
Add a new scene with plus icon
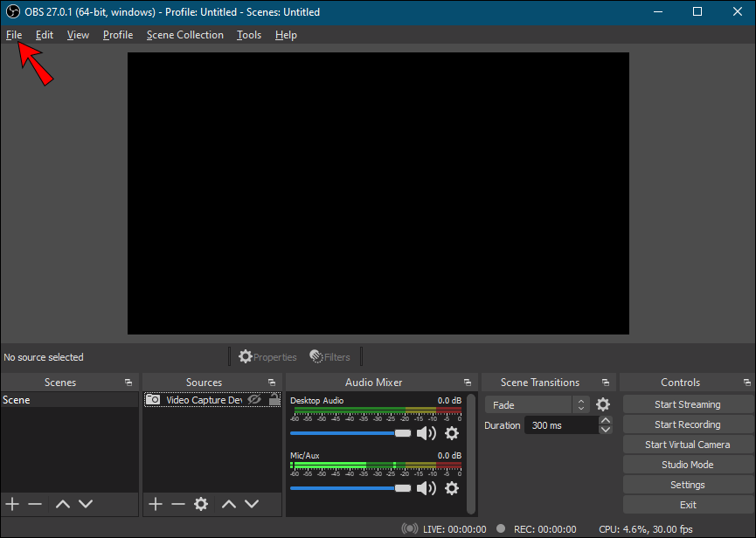pos(12,504)
